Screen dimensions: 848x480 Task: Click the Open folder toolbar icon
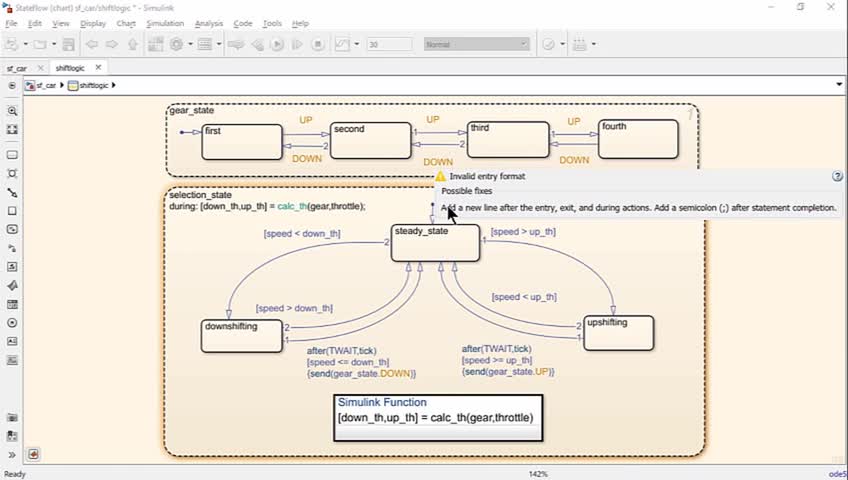coord(39,44)
